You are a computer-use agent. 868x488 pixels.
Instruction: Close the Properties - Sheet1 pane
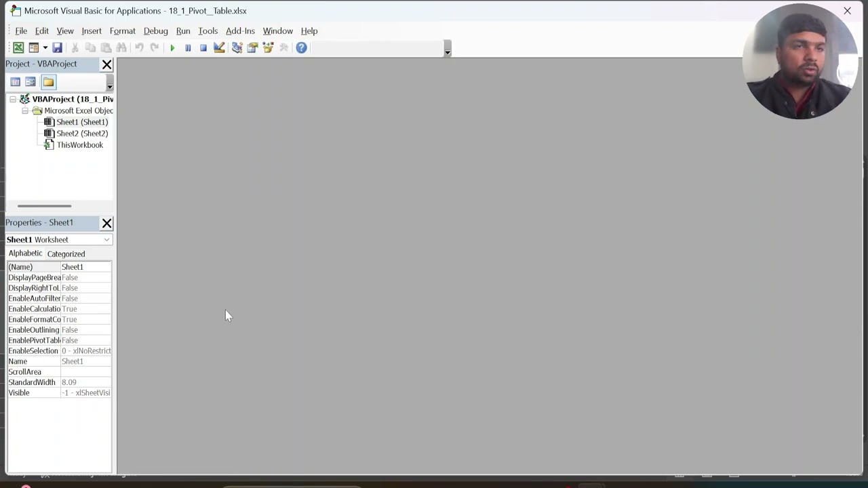(106, 223)
